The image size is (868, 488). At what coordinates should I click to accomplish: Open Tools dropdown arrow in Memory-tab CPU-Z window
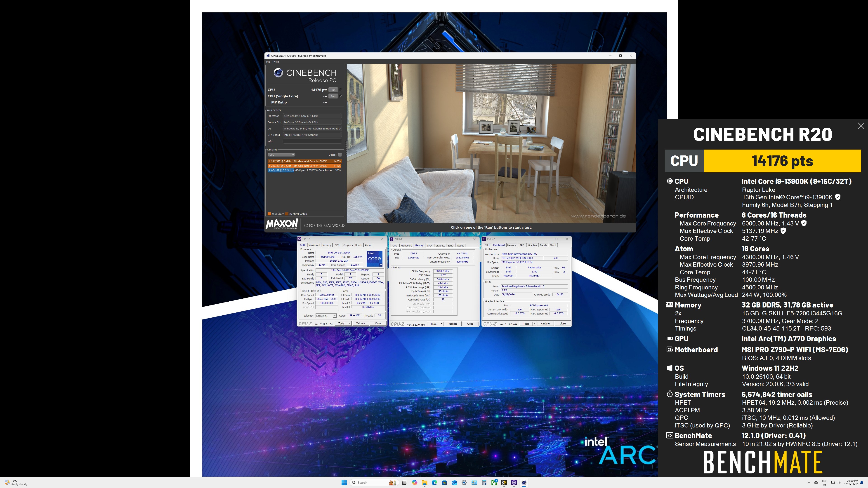[442, 324]
